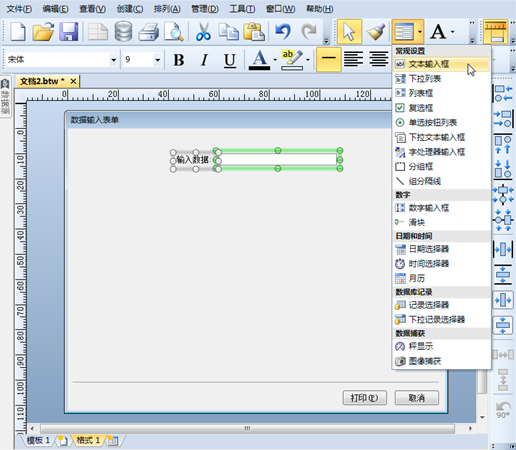Viewport: 516px width, 450px height.
Task: Click the open folder icon
Action: [43, 32]
